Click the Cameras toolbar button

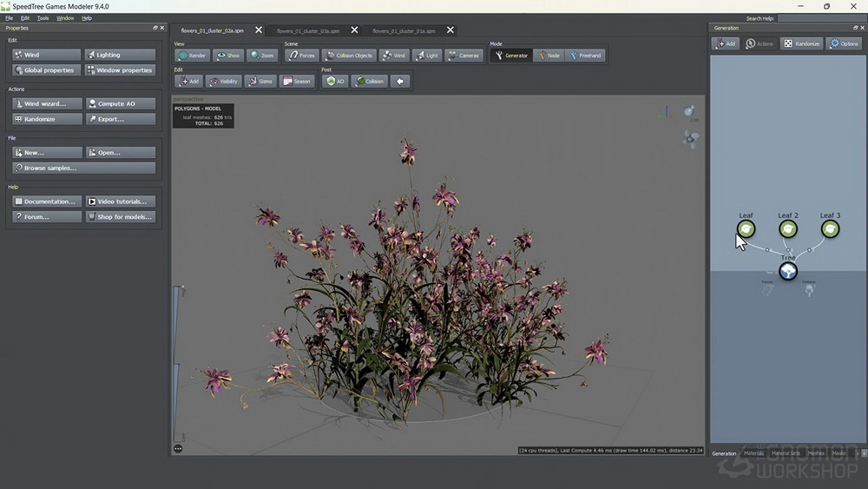point(464,56)
